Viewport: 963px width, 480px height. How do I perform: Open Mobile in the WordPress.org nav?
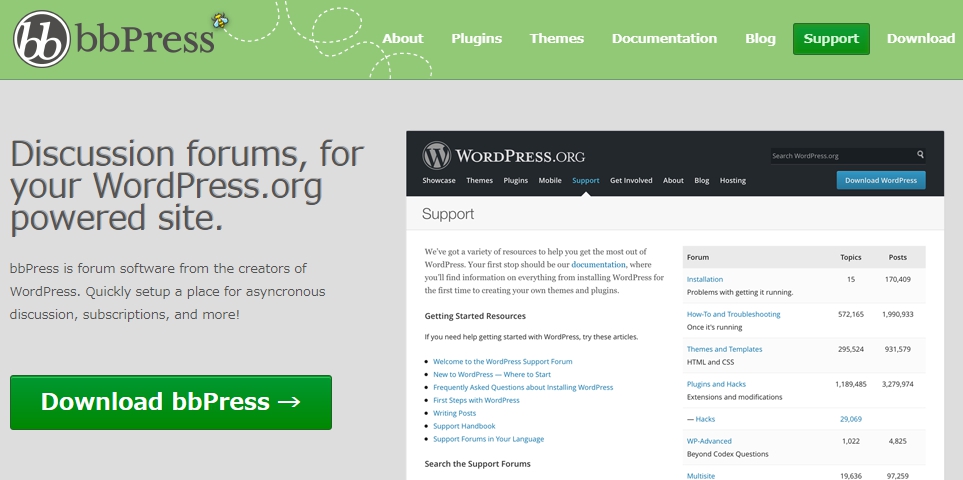coord(550,180)
